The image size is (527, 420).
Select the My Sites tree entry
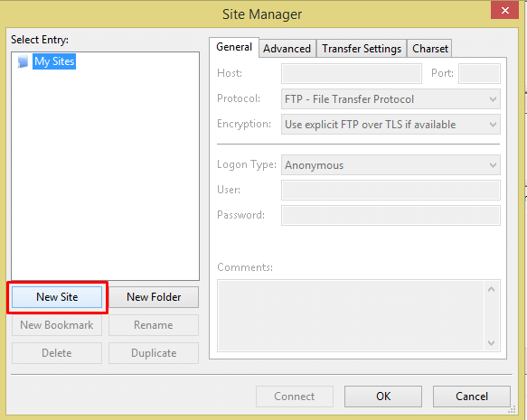[x=54, y=61]
